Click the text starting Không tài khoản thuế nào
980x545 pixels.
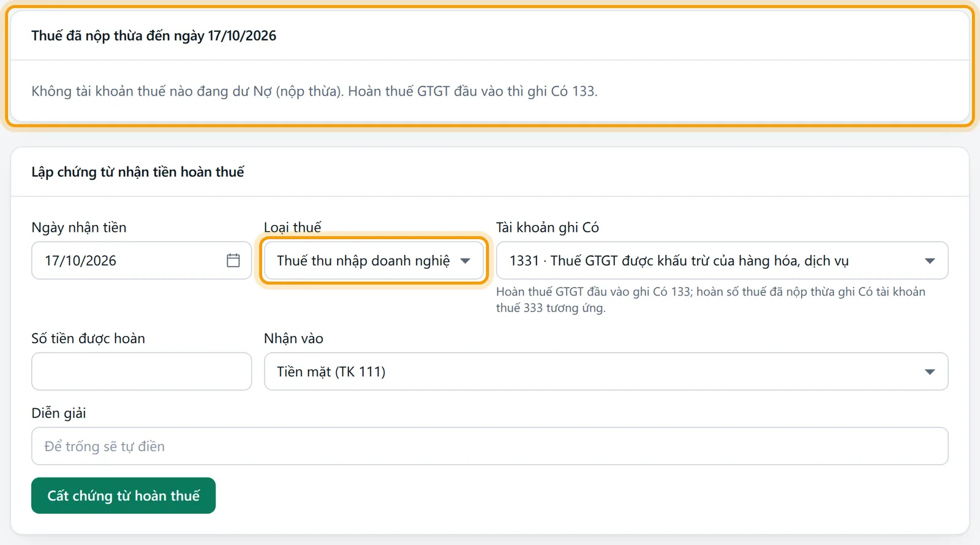click(x=314, y=91)
